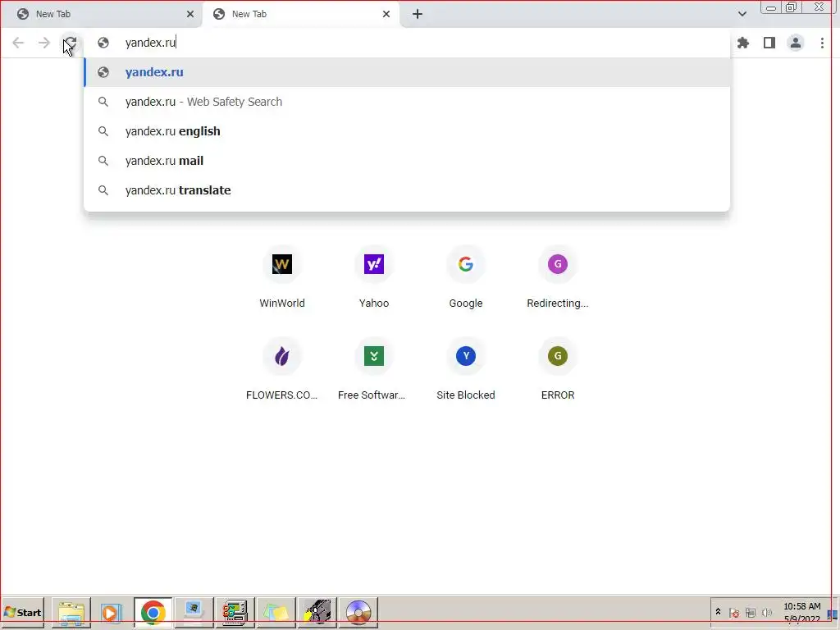Image resolution: width=840 pixels, height=630 pixels.
Task: Open the WinWorld shortcut
Action: (x=282, y=277)
